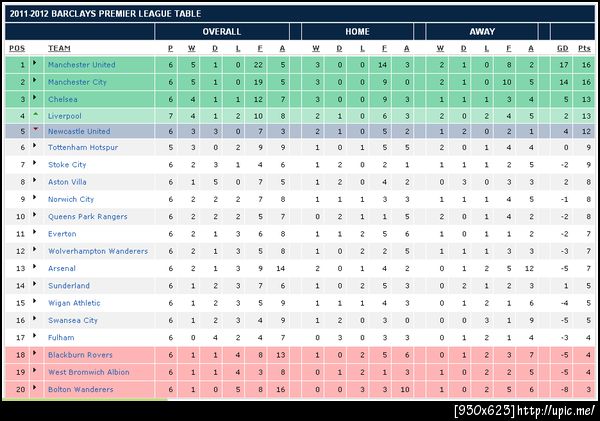Image resolution: width=600 pixels, height=421 pixels.
Task: Click the green up arrow beside Liverpool
Action: [x=36, y=115]
